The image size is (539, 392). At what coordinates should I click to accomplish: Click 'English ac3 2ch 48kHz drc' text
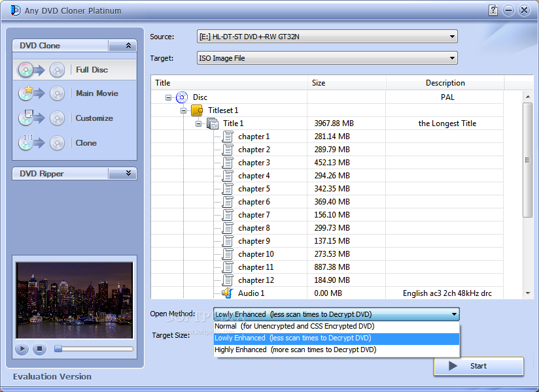[447, 293]
